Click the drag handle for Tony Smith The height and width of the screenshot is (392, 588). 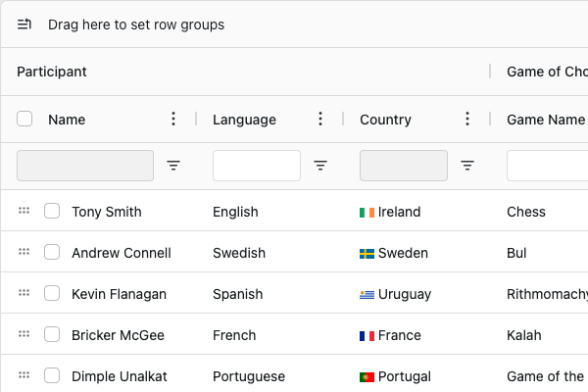[24, 212]
